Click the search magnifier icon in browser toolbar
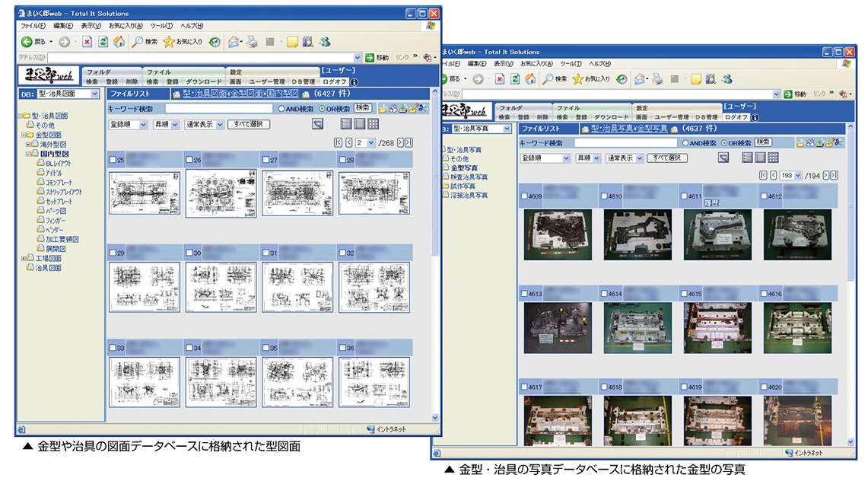 [x=139, y=42]
